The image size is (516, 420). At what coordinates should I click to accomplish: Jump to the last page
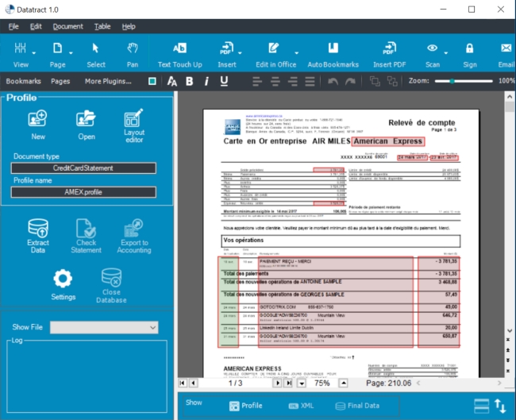pos(288,383)
